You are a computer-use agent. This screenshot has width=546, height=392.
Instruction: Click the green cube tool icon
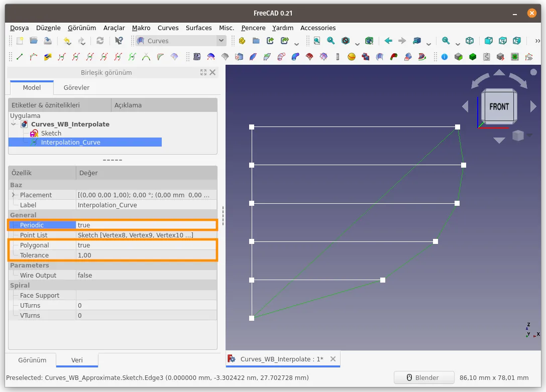(x=473, y=57)
